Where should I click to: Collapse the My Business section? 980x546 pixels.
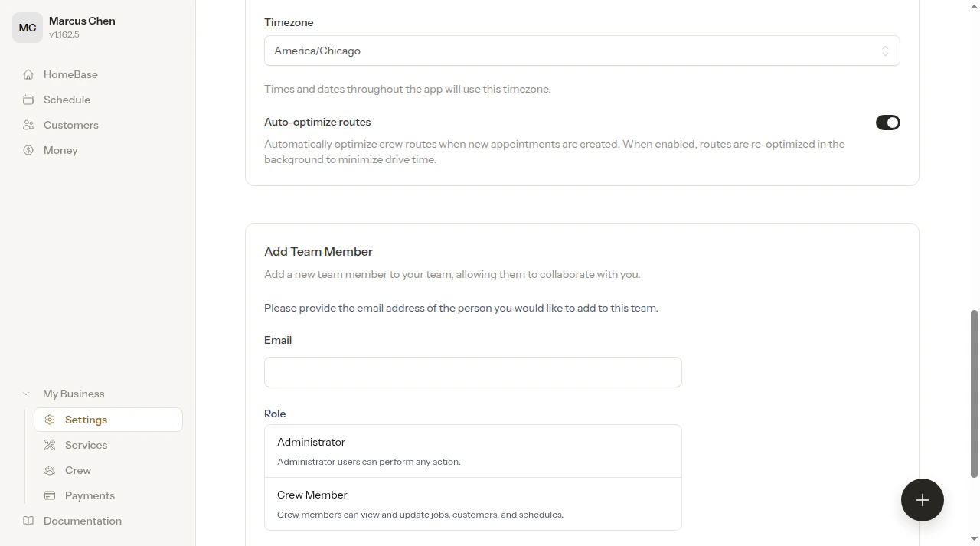click(x=26, y=393)
